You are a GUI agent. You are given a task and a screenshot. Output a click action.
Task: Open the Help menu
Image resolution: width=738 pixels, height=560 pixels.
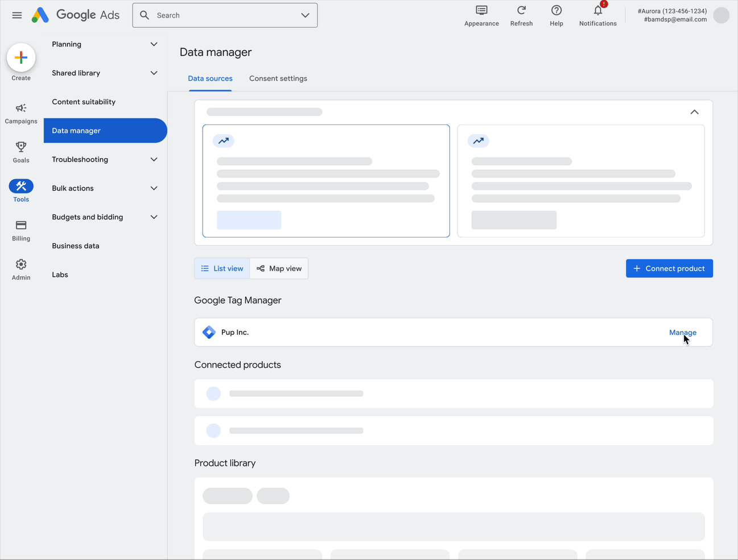[x=556, y=16]
